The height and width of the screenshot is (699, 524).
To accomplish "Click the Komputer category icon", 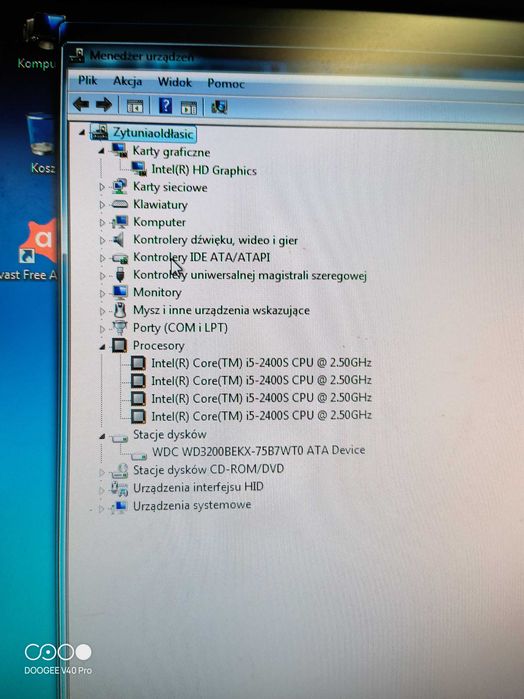I will (x=120, y=222).
